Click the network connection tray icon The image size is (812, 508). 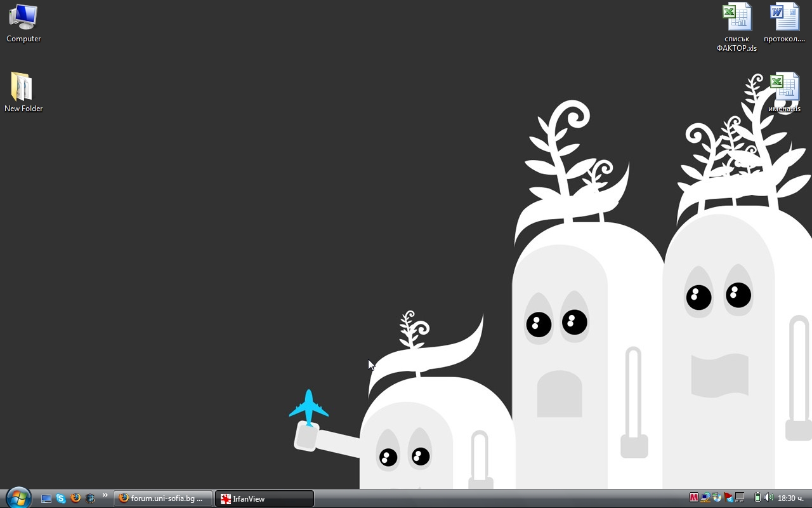705,498
